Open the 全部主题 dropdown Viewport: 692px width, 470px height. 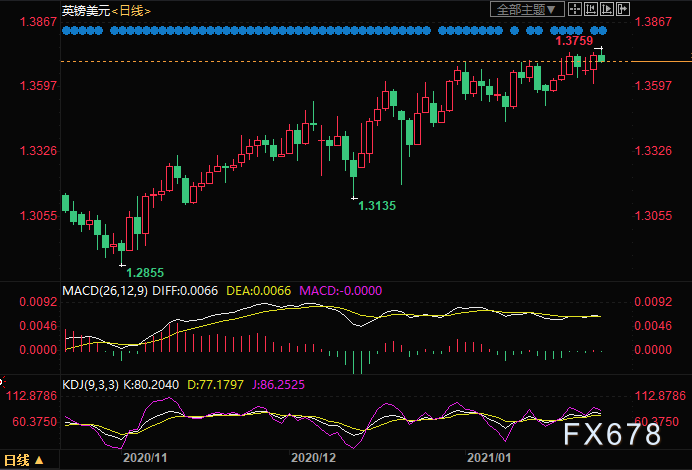click(x=527, y=9)
